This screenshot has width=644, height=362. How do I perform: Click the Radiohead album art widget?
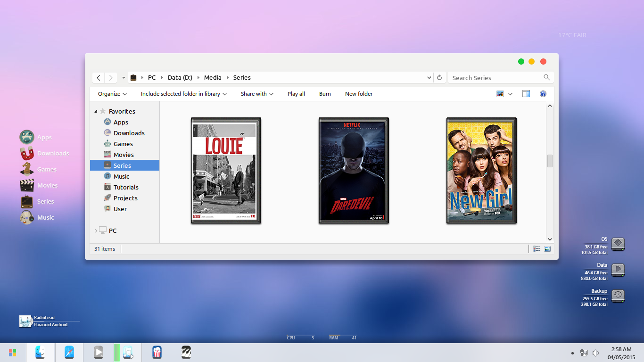pos(25,321)
